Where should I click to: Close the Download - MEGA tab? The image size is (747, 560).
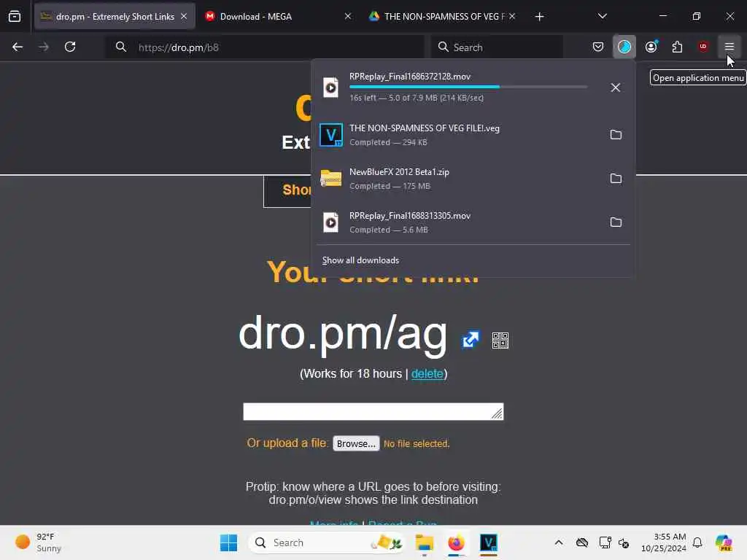pos(348,17)
